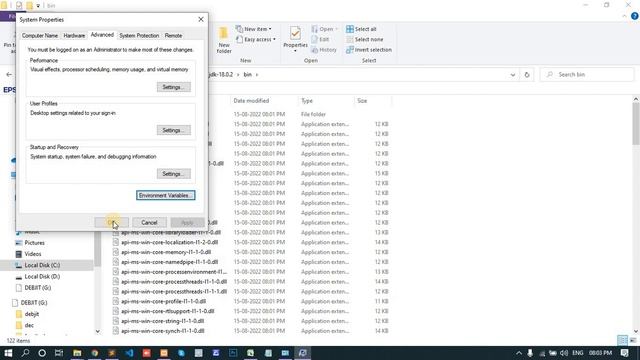
Task: Switch to Remote tab
Action: click(x=173, y=36)
